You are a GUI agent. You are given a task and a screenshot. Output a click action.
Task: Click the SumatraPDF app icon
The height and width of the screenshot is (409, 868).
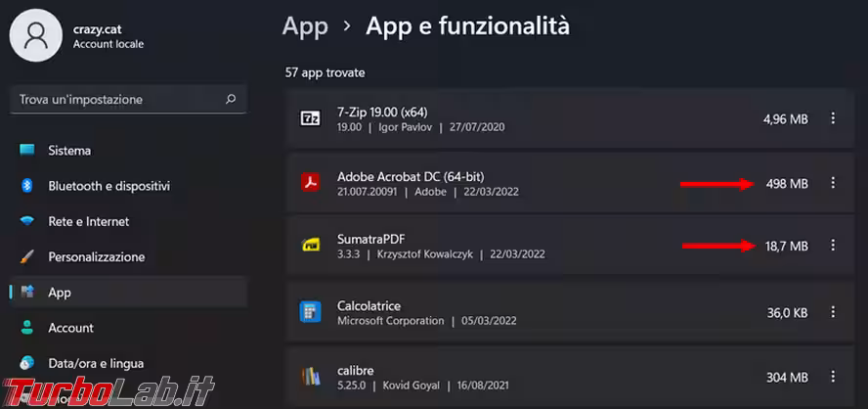click(x=310, y=246)
